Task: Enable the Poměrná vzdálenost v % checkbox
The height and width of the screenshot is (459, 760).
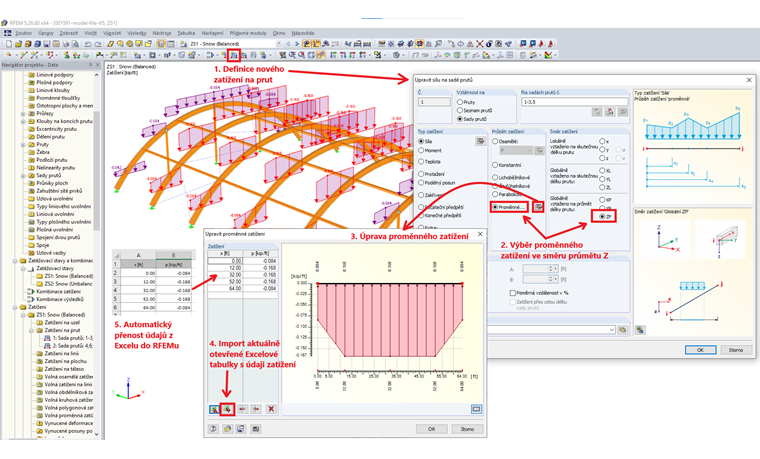Action: [x=512, y=293]
